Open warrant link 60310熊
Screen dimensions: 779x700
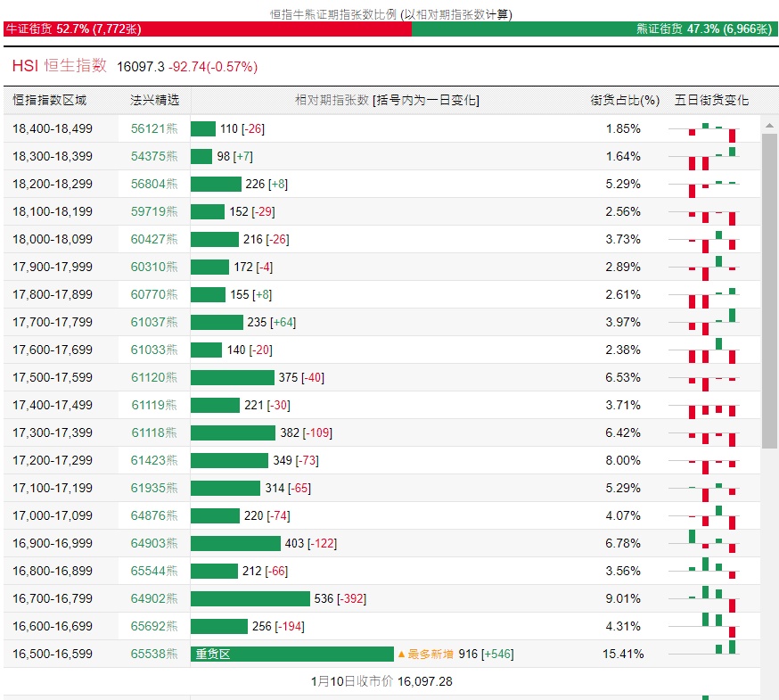(x=154, y=267)
